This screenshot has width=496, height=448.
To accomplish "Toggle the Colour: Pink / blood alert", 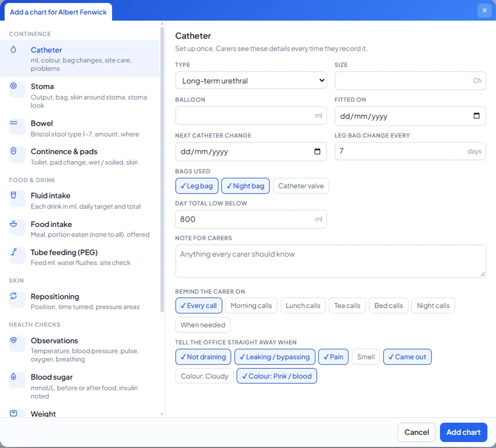I will pos(277,376).
